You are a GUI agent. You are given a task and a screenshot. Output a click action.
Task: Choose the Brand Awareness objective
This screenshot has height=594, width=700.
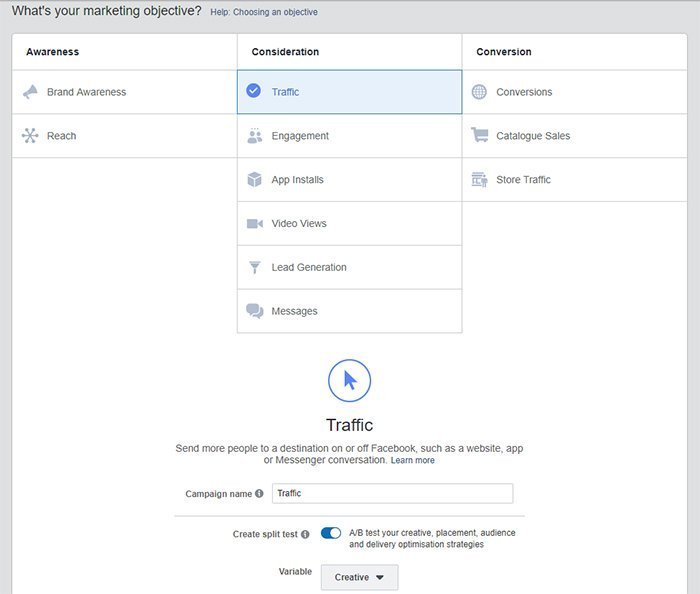125,92
